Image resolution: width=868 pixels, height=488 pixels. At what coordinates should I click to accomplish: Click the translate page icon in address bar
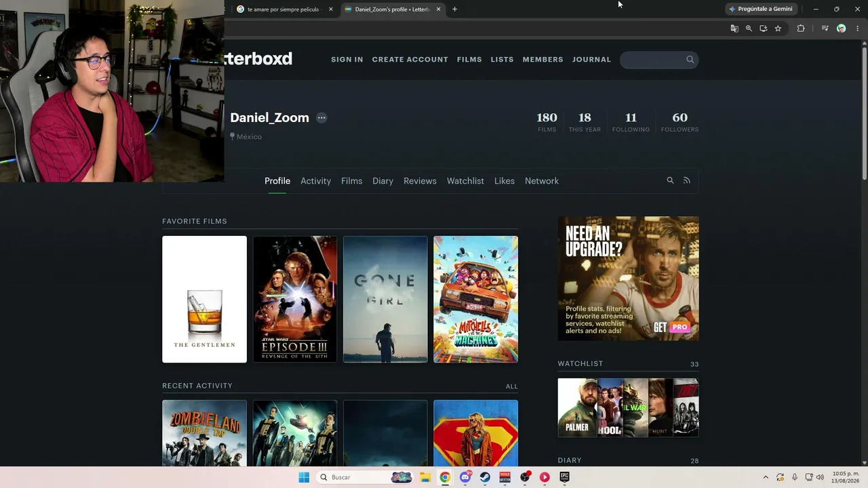coord(734,28)
